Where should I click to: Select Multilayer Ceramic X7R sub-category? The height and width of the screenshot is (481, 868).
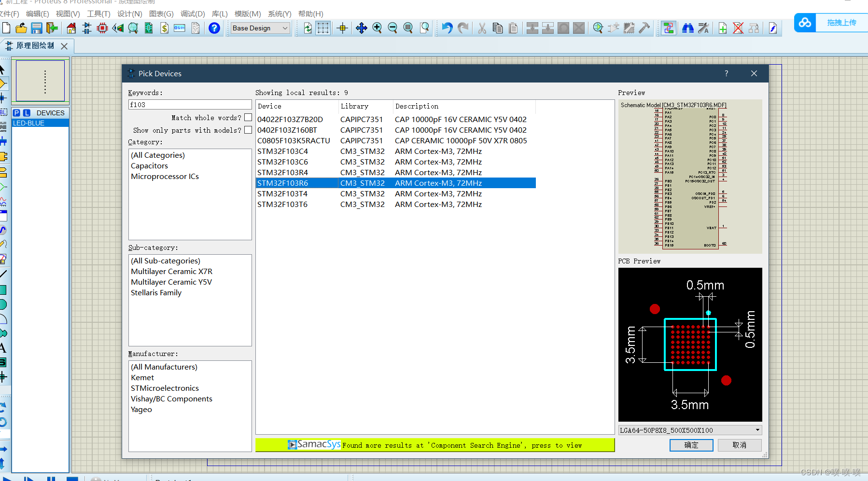point(171,271)
